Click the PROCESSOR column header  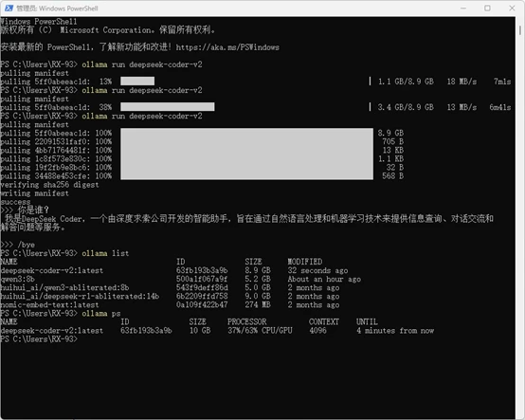(x=247, y=321)
